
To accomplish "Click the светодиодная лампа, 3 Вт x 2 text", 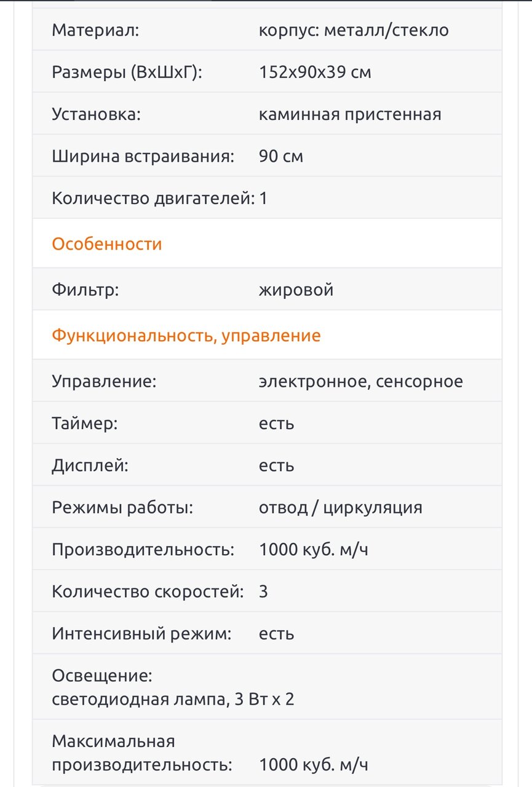I will pyautogui.click(x=173, y=699).
